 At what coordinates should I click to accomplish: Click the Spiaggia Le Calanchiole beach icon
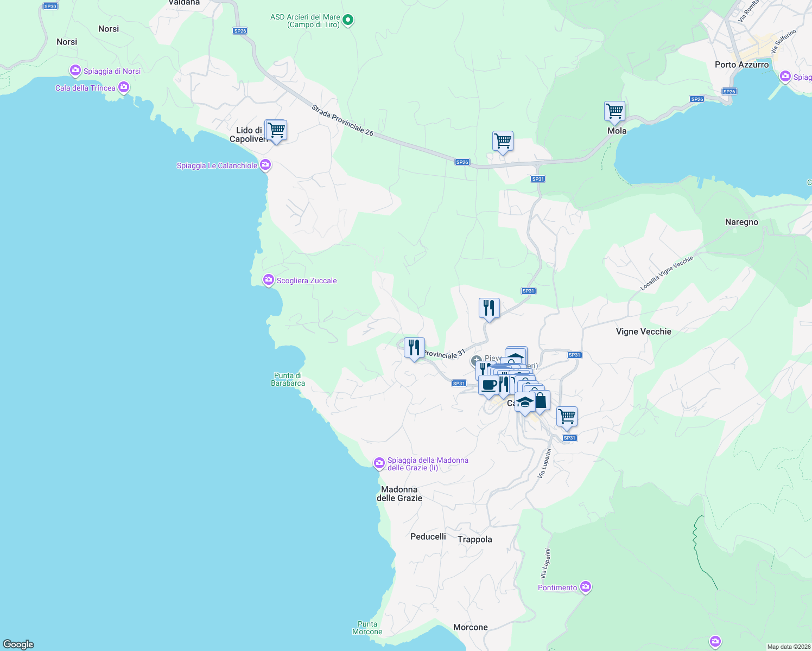[265, 164]
